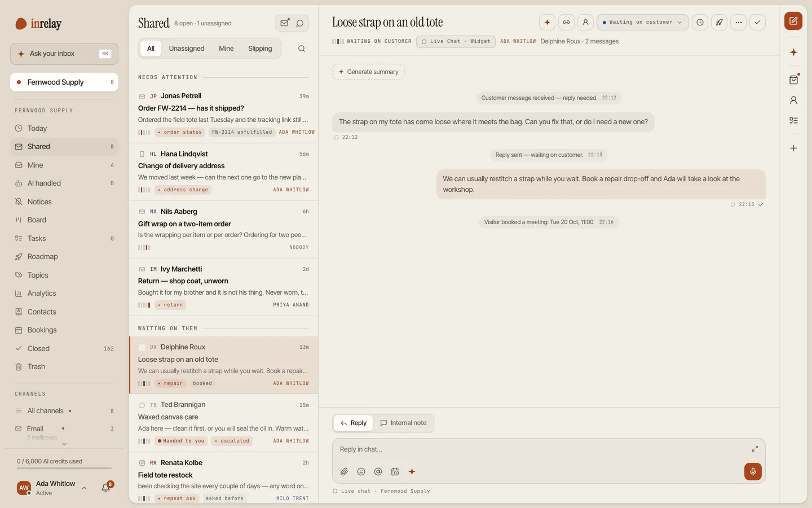Image resolution: width=812 pixels, height=508 pixels.
Task: Click the compose new message icon
Action: (x=793, y=21)
